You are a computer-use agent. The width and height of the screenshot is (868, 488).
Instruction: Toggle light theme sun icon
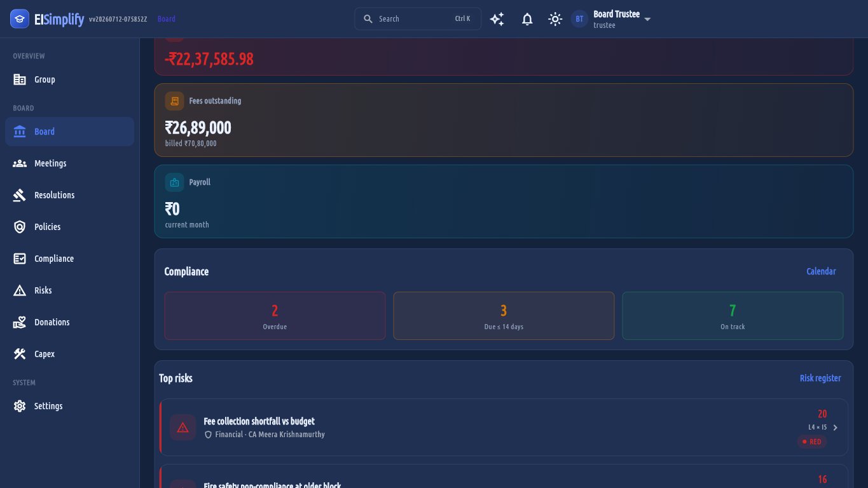tap(555, 19)
